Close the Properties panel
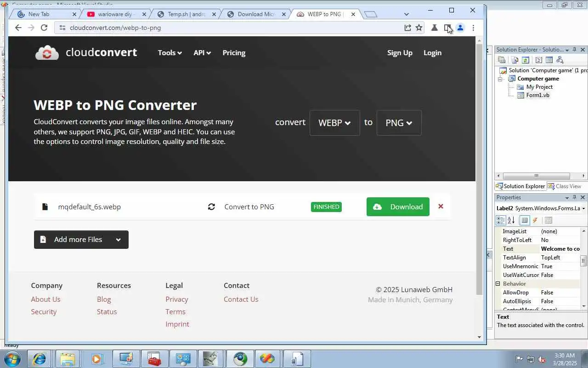This screenshot has height=368, width=588. [x=582, y=197]
